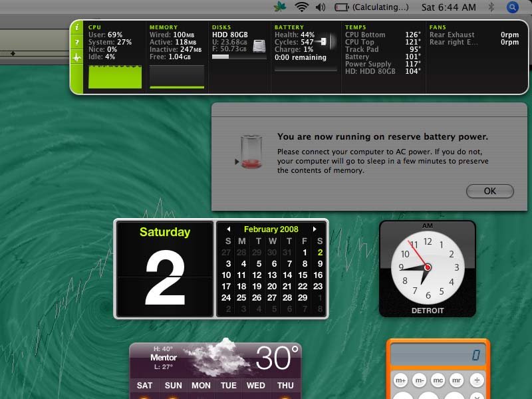The height and width of the screenshot is (399, 532).
Task: Dismiss the reserve battery alert with OK
Action: click(489, 191)
